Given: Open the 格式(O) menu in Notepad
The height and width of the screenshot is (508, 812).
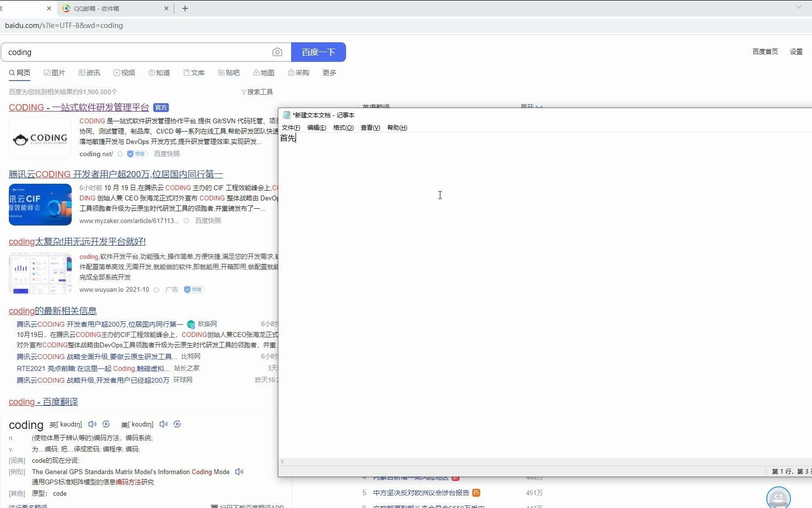Looking at the screenshot, I should (x=343, y=128).
